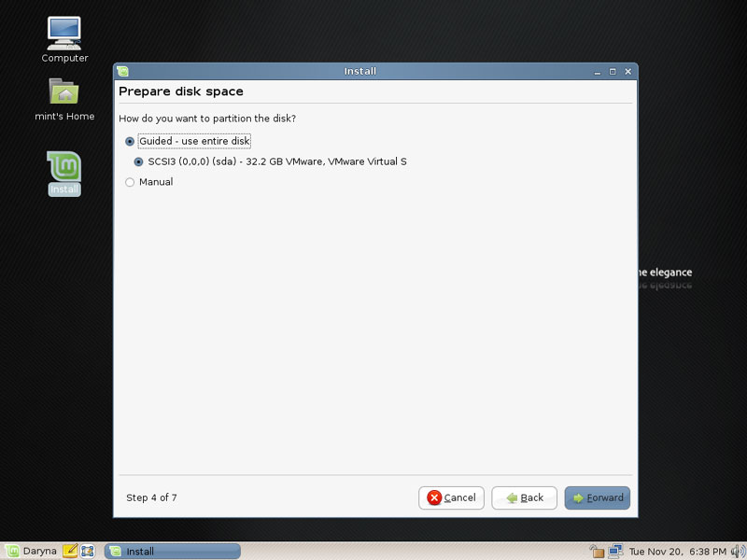Cancel the installation
747x560 pixels.
(x=451, y=497)
